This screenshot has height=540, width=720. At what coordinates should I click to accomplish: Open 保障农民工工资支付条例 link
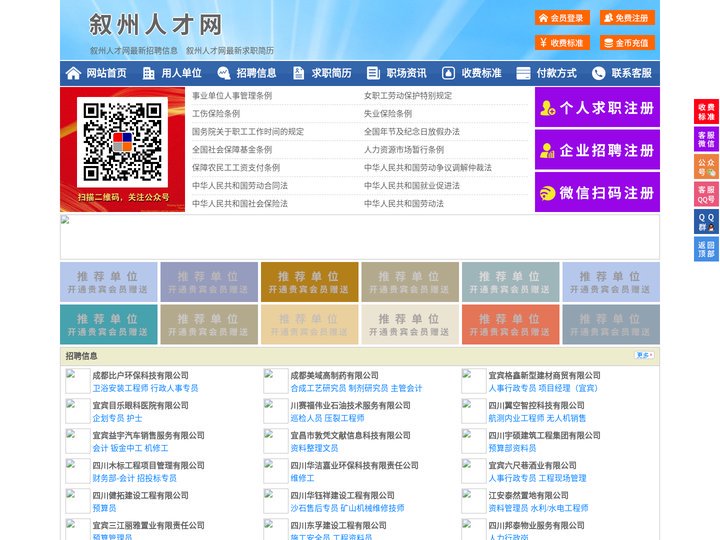tap(236, 168)
